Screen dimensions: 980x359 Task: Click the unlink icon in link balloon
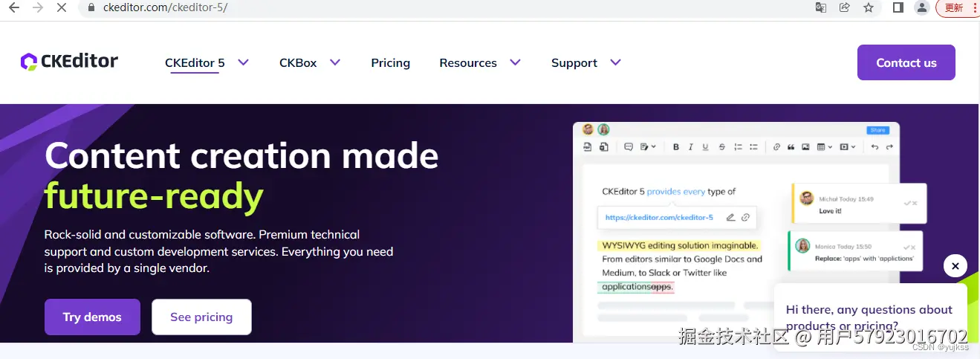pos(745,218)
